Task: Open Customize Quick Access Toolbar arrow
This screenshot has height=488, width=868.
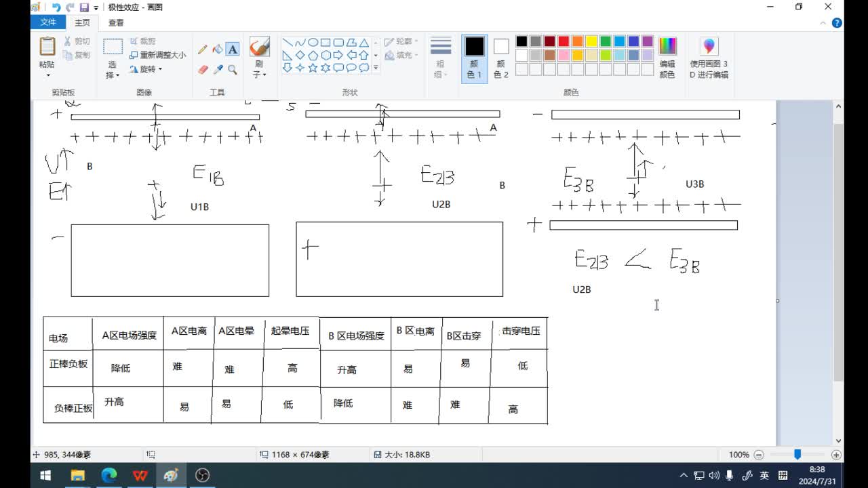Action: [x=96, y=8]
